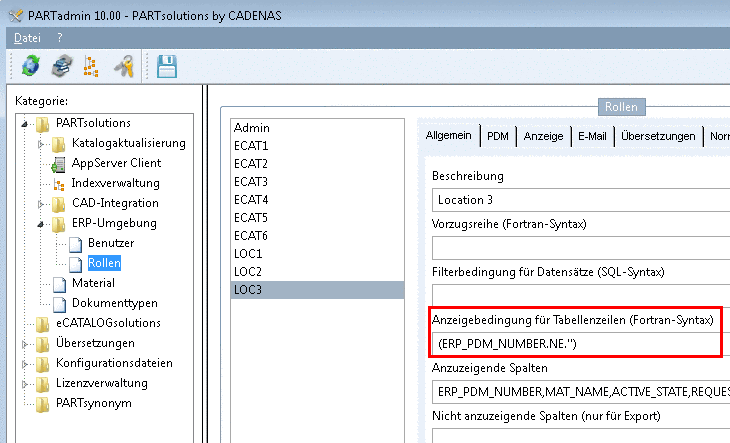The image size is (730, 443).
Task: Click the Rollen document icon
Action: (x=75, y=264)
